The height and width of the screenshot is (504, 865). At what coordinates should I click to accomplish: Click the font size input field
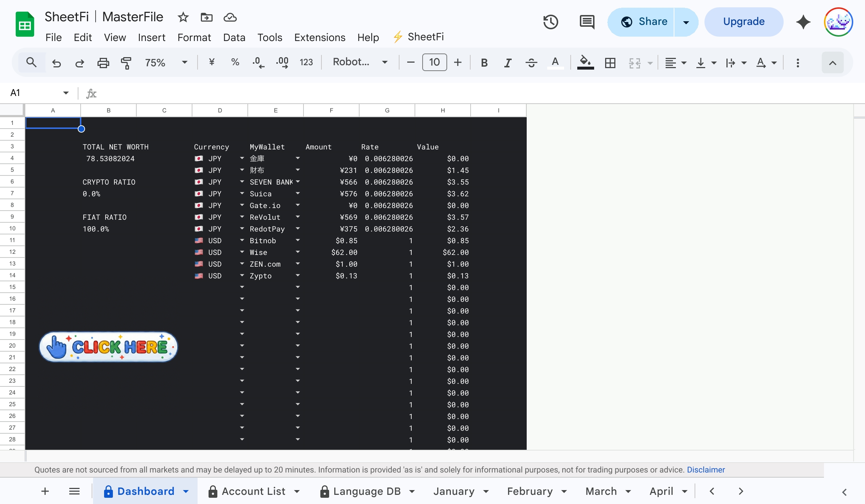pos(434,62)
